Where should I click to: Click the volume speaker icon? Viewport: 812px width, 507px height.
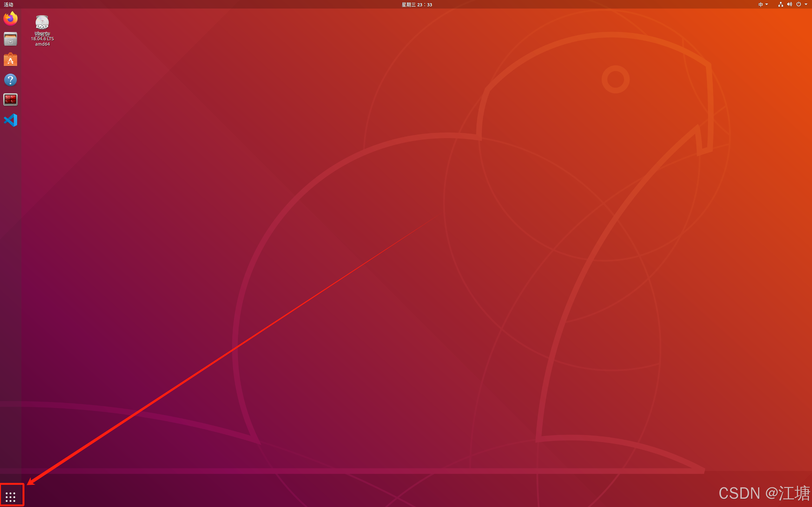tap(789, 4)
